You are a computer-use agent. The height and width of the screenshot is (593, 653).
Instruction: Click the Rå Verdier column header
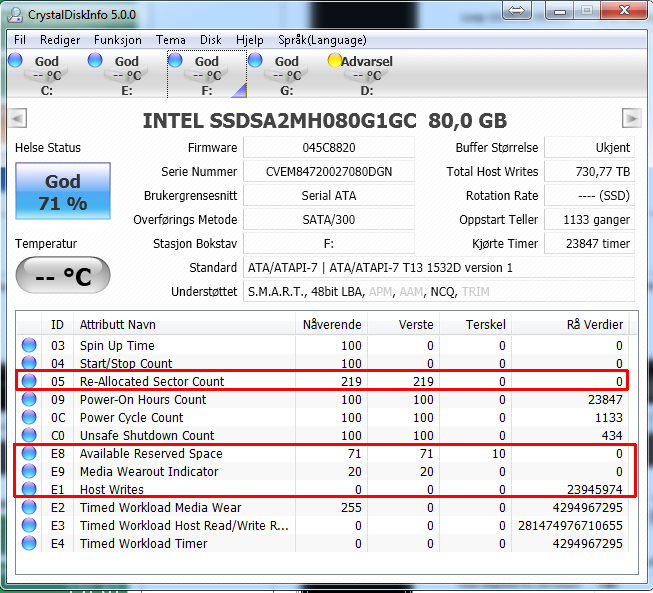(x=571, y=324)
